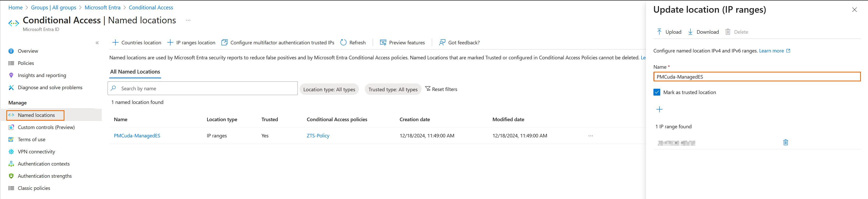Click Got feedback button
Image resolution: width=868 pixels, height=199 pixels.
tap(459, 42)
